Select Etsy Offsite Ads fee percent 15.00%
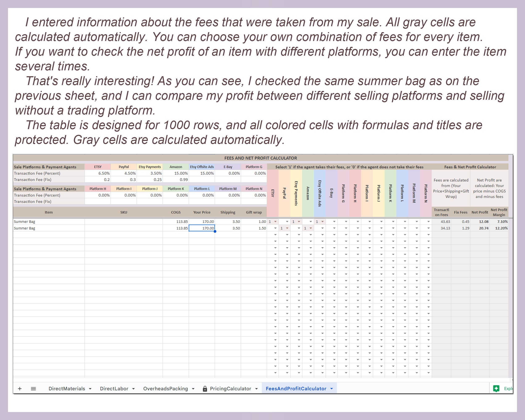Viewport: 525px width, 420px height. coord(202,173)
